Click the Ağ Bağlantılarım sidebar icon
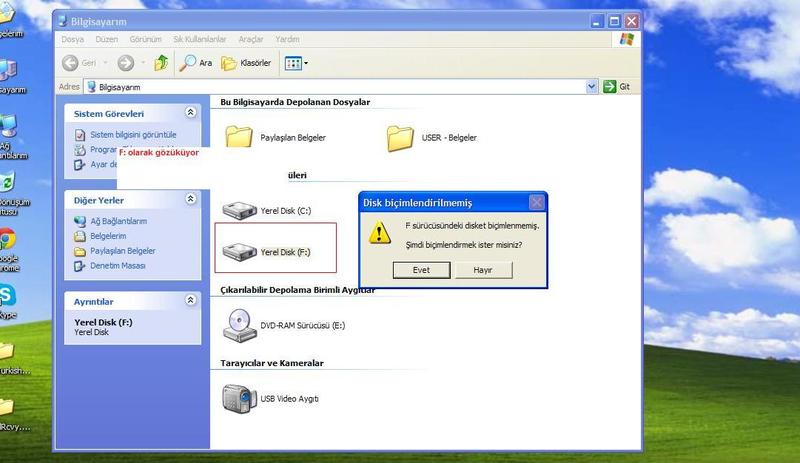The width and height of the screenshot is (800, 463). point(80,221)
